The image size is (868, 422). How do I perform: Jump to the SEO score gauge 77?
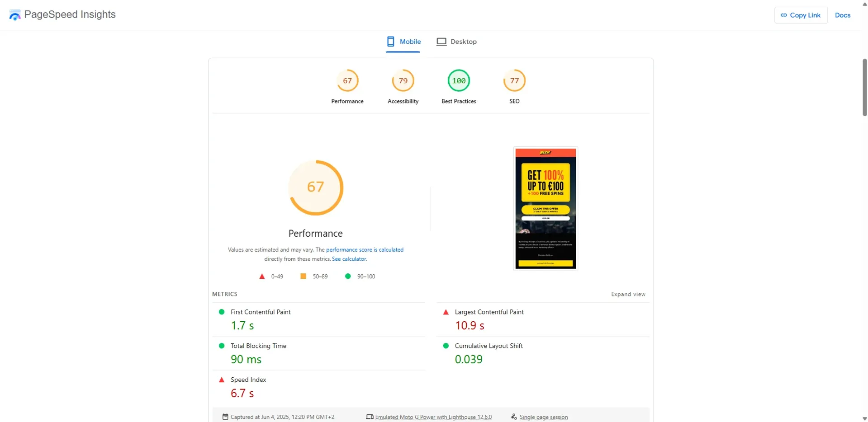point(514,81)
